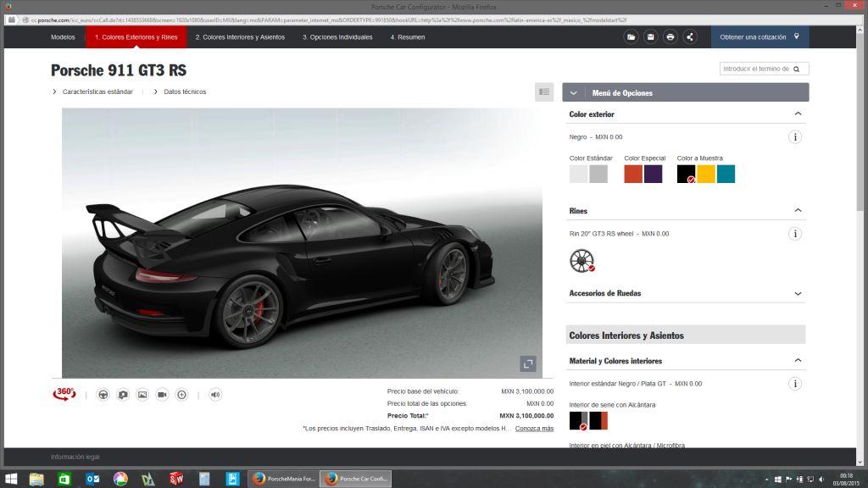868x488 pixels.
Task: Open the Windows Start menu
Action: point(11,479)
